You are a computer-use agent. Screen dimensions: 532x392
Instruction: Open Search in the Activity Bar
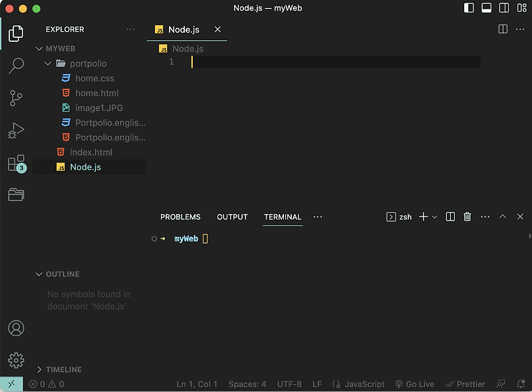point(16,65)
